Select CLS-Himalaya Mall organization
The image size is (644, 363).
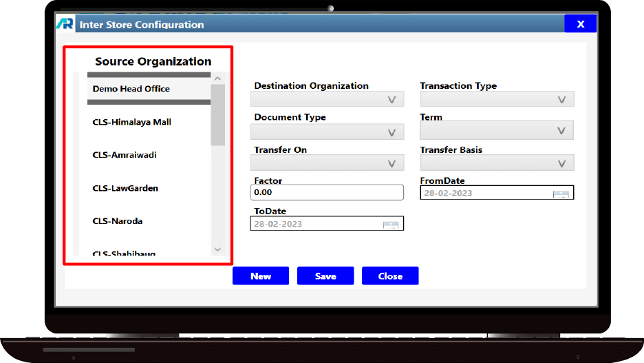(132, 122)
